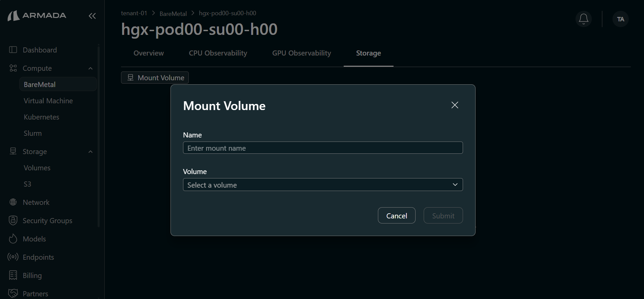Click the Armada logo

[37, 16]
